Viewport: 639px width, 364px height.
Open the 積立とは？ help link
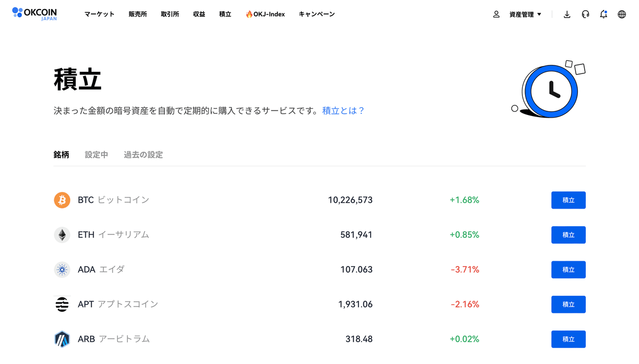pyautogui.click(x=342, y=110)
